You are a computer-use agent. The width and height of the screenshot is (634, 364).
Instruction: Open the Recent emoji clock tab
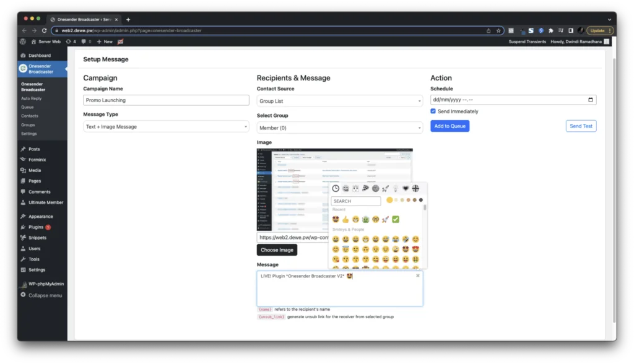(336, 188)
